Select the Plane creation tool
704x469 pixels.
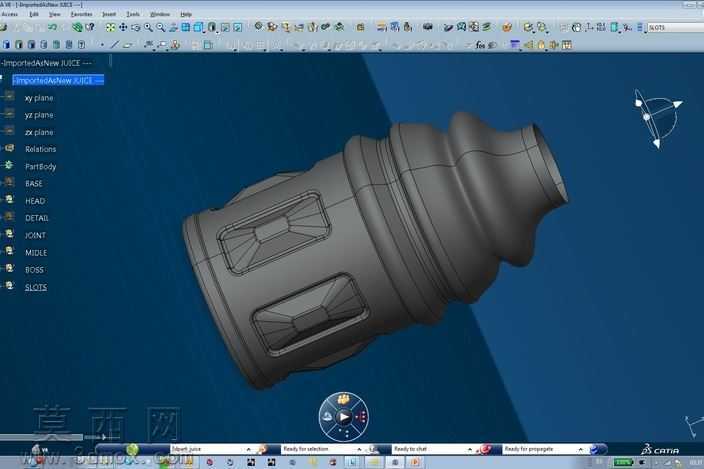point(128,45)
